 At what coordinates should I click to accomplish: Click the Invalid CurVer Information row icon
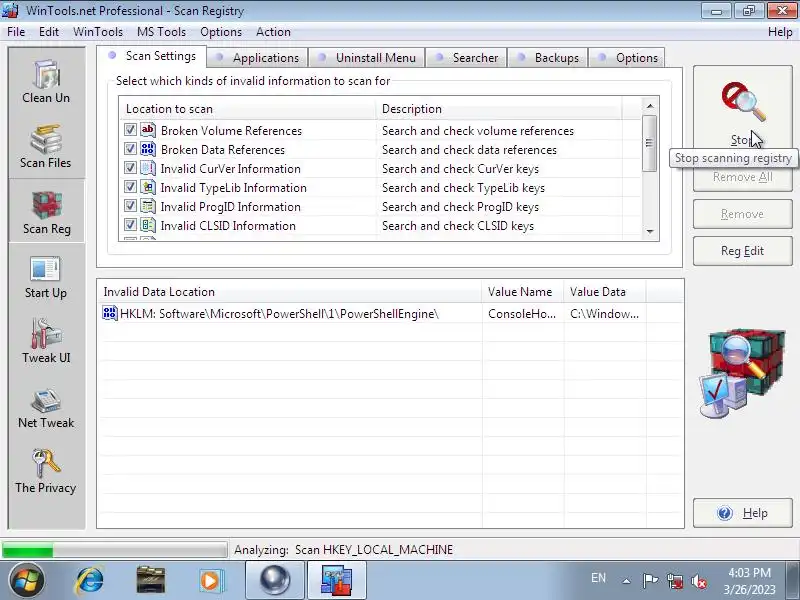(x=148, y=168)
